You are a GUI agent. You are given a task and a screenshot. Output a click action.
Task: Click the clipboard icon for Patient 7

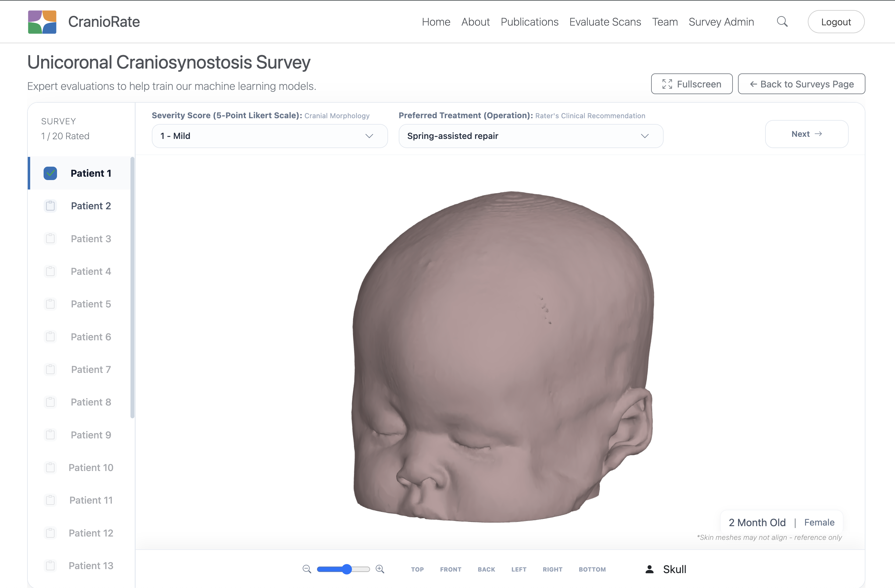click(50, 369)
